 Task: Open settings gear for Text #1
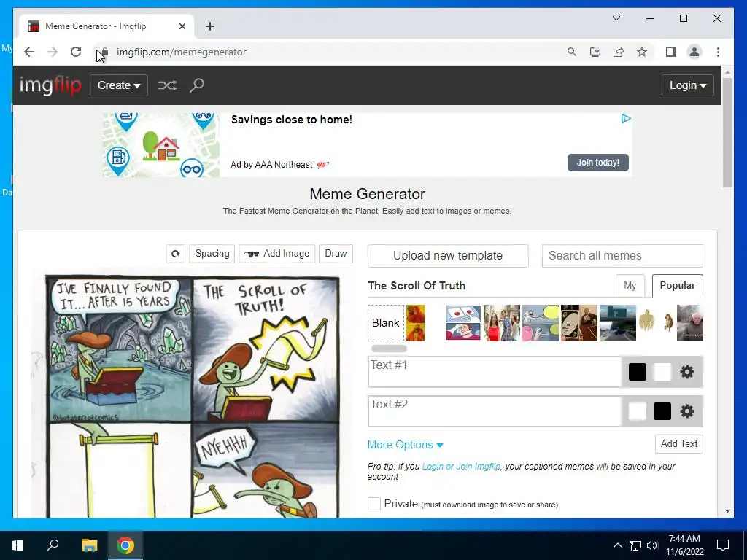(687, 372)
